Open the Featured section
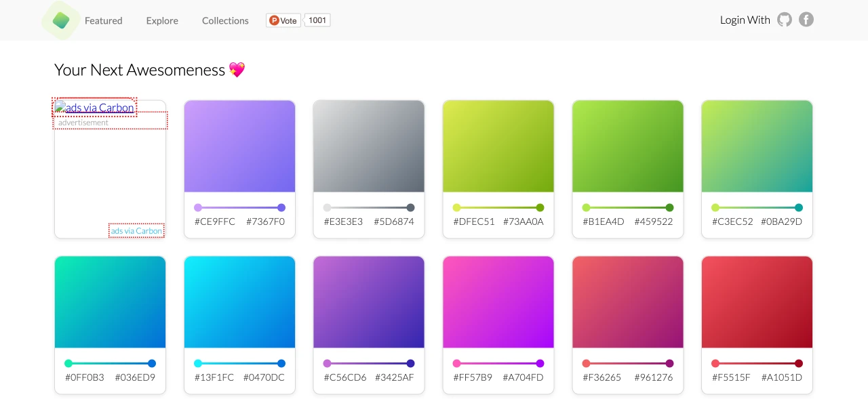Screen dimensions: 868x399 tap(103, 20)
